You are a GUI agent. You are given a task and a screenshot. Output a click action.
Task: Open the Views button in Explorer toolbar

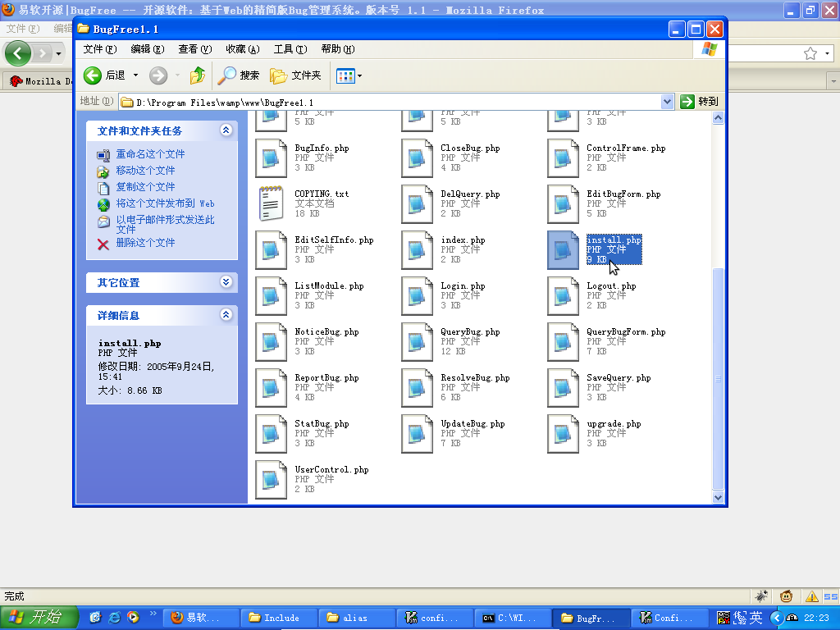click(x=345, y=76)
